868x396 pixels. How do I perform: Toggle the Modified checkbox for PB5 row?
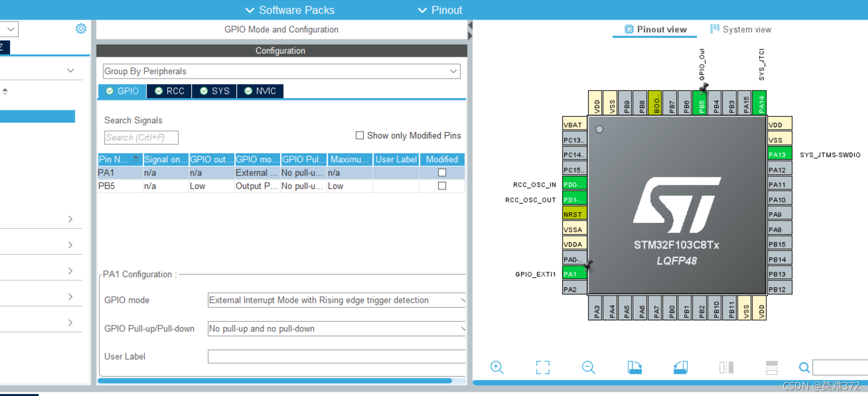[442, 186]
